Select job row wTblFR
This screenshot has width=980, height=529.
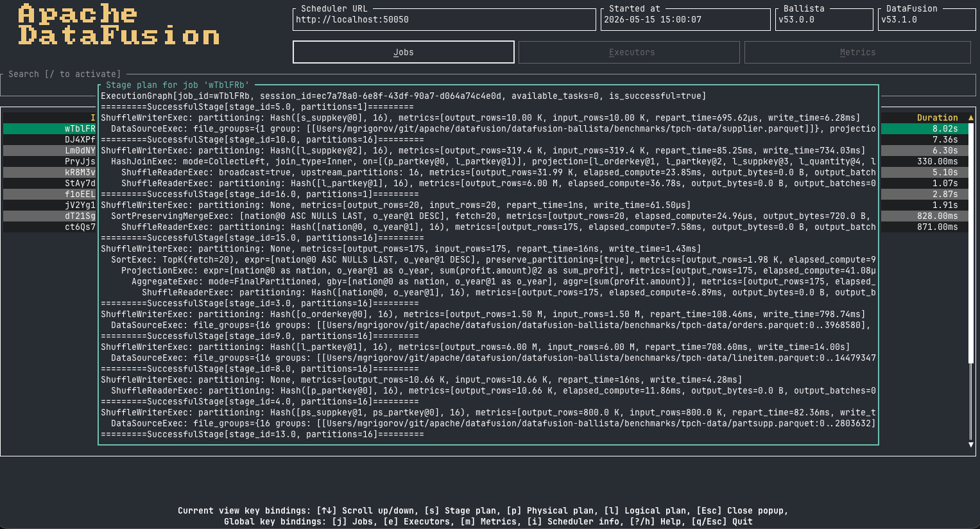pos(49,128)
